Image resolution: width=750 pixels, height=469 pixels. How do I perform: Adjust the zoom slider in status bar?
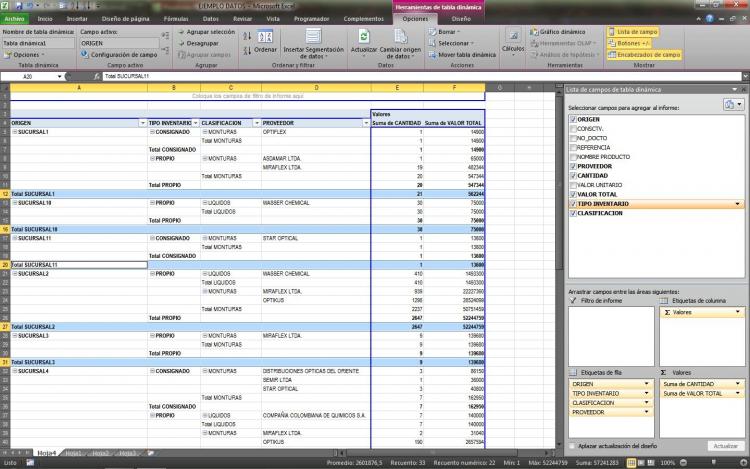click(x=713, y=463)
